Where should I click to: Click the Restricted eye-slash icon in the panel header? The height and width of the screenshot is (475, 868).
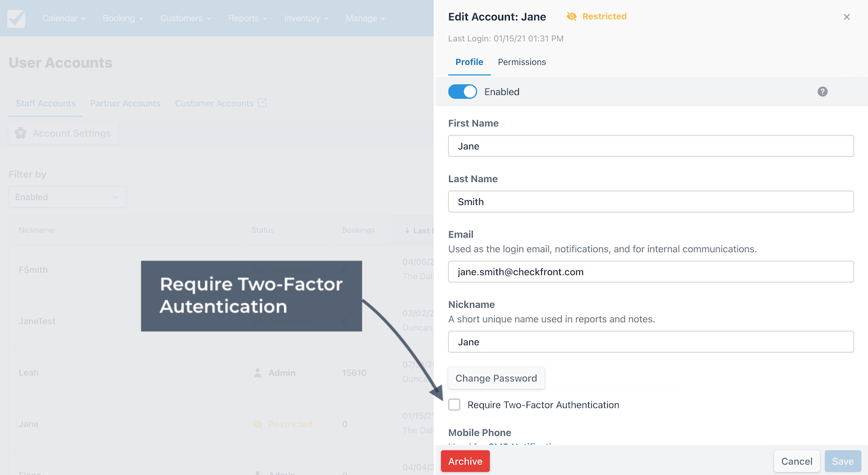[571, 16]
